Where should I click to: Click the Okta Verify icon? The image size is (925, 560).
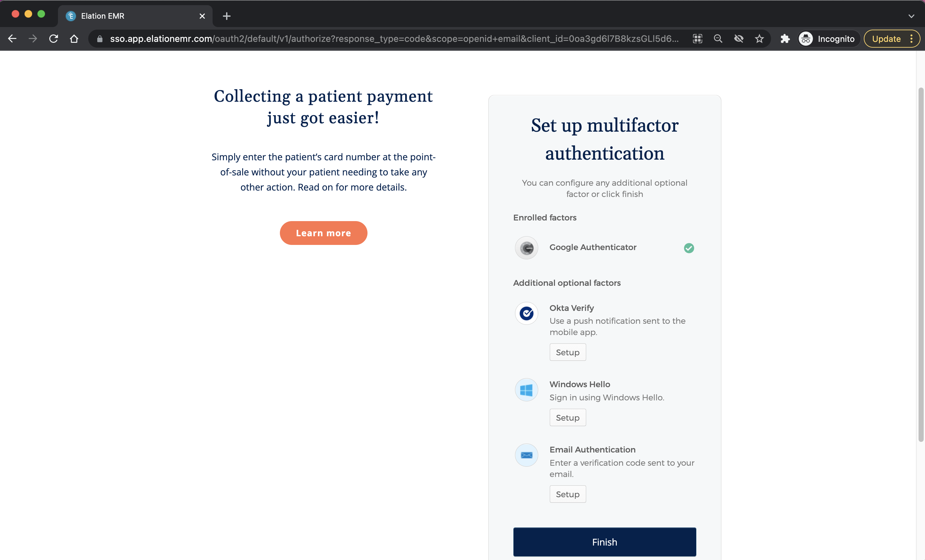coord(526,313)
